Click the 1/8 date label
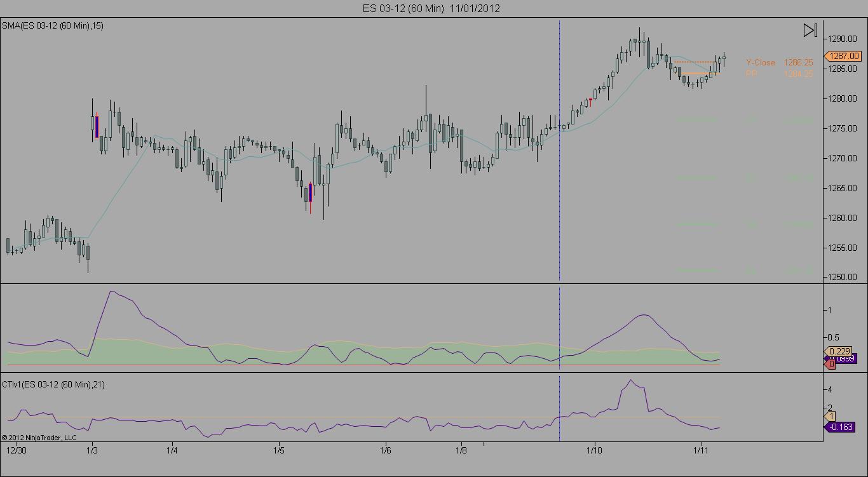The height and width of the screenshot is (477, 868). (462, 450)
